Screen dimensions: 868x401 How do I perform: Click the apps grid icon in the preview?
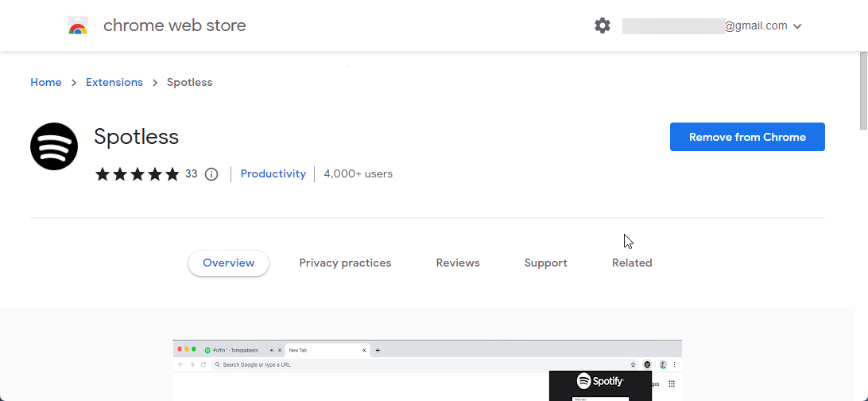672,383
